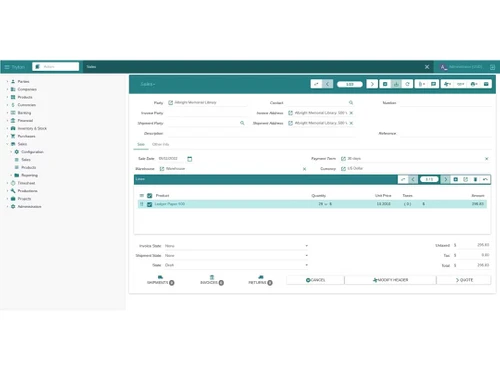500x375 pixels.
Task: Search for a Shipment Party
Action: pyautogui.click(x=242, y=123)
